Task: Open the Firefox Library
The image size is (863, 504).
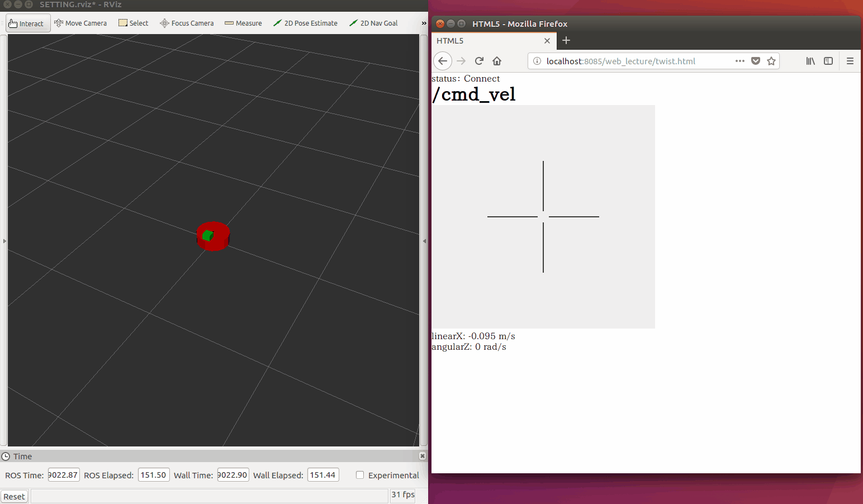Action: point(810,61)
